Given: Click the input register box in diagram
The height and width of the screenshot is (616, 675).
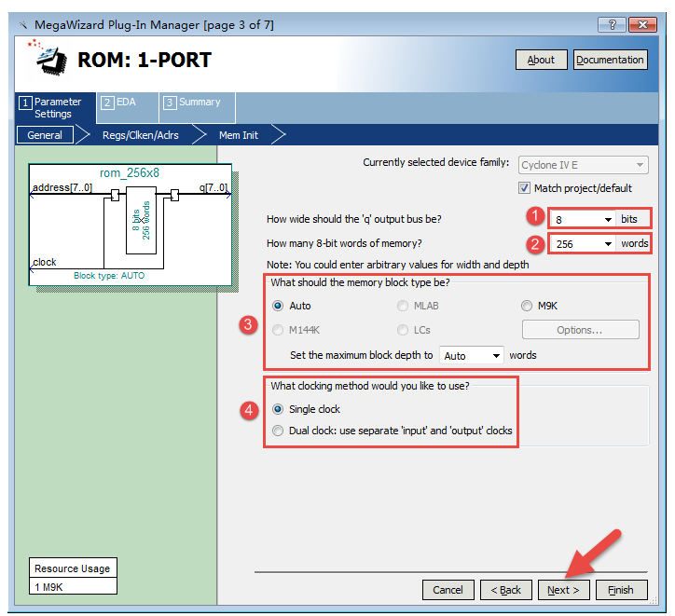Looking at the screenshot, I should click(115, 195).
